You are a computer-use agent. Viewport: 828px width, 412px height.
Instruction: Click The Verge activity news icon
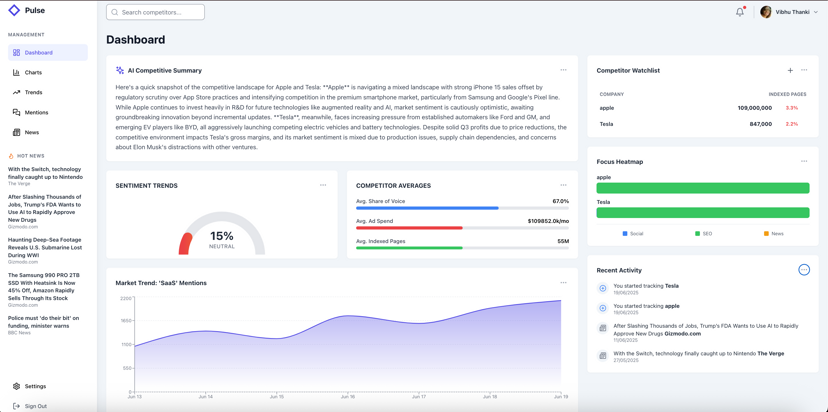coord(603,356)
